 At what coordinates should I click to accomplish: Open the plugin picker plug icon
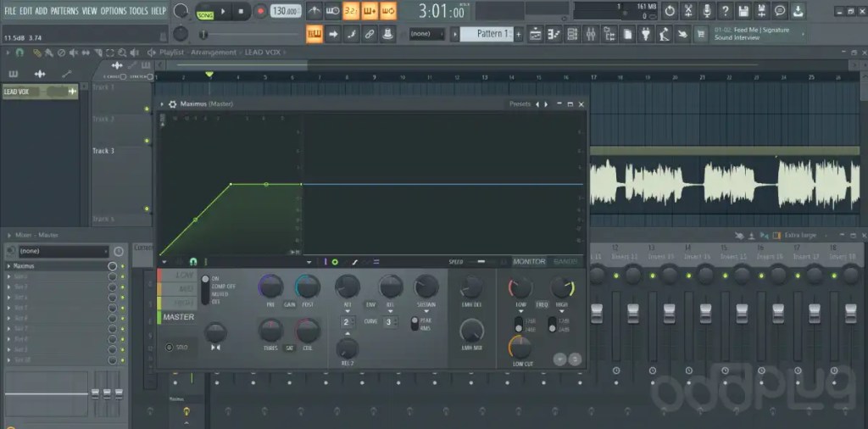(x=645, y=34)
